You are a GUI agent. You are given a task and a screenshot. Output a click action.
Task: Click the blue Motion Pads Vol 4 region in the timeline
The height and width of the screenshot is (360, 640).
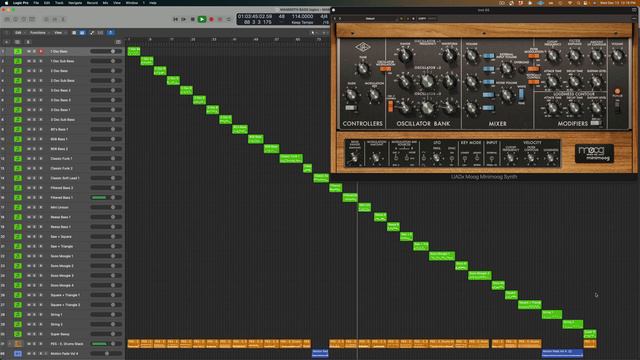pyautogui.click(x=562, y=353)
